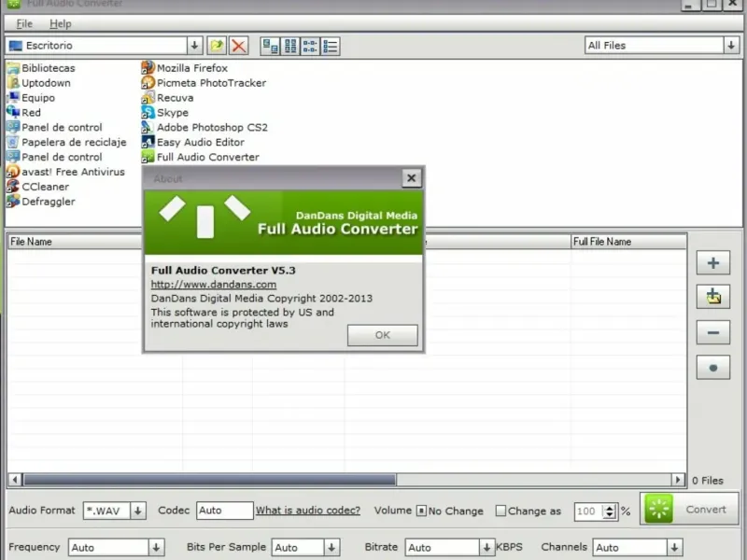
Task: Open the Help menu
Action: [x=61, y=24]
